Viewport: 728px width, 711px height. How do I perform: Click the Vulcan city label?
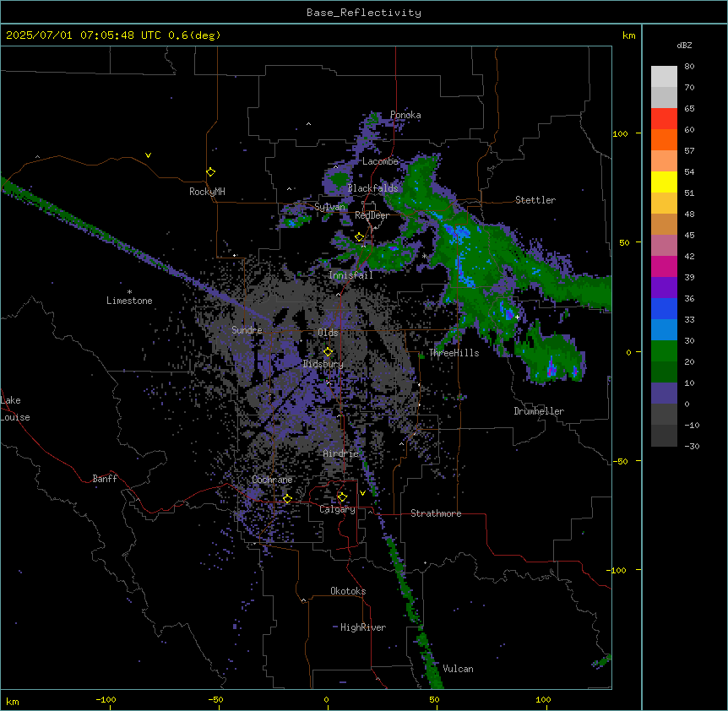point(459,669)
